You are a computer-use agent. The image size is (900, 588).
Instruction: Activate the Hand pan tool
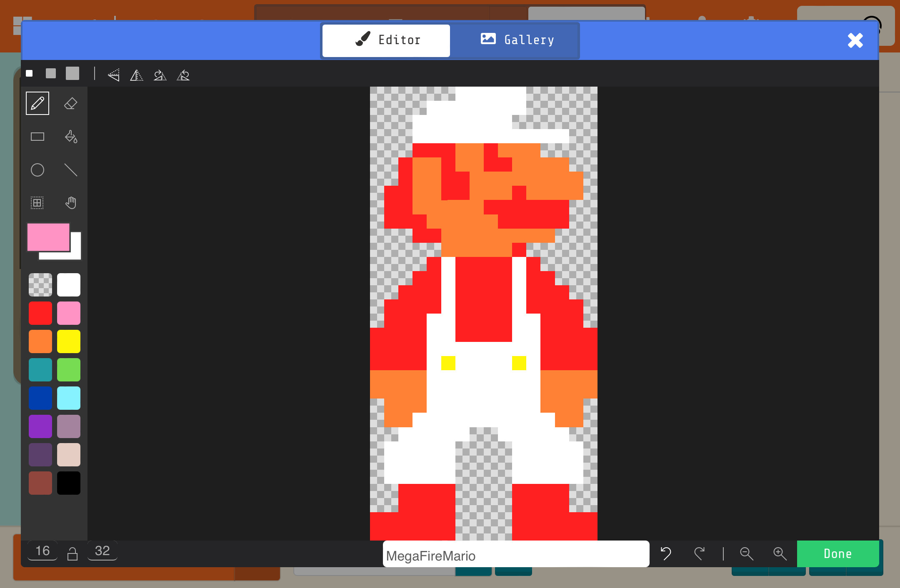[71, 203]
